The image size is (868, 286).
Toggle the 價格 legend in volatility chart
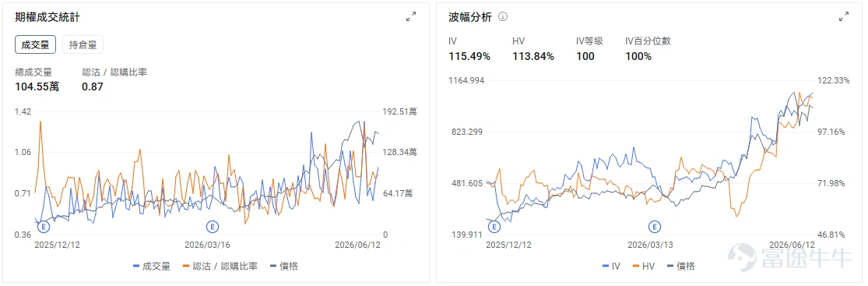(681, 266)
